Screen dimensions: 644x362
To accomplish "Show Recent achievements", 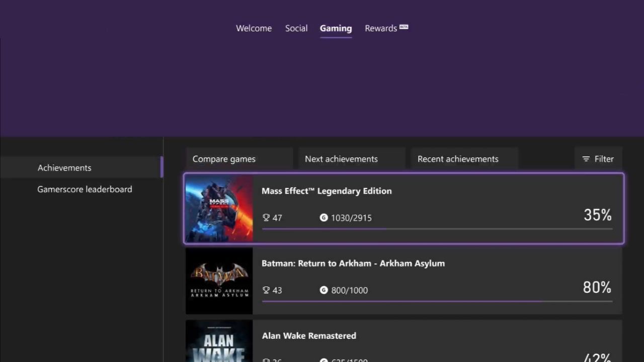I will coord(458,159).
